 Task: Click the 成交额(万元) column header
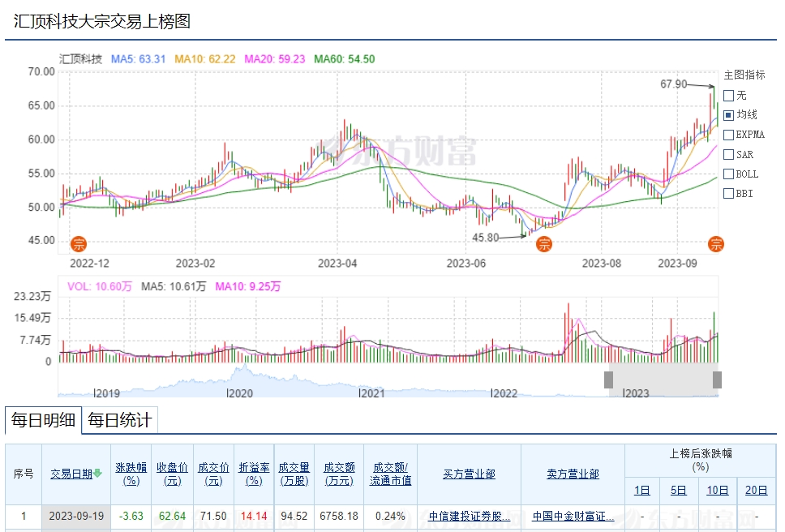[339, 474]
